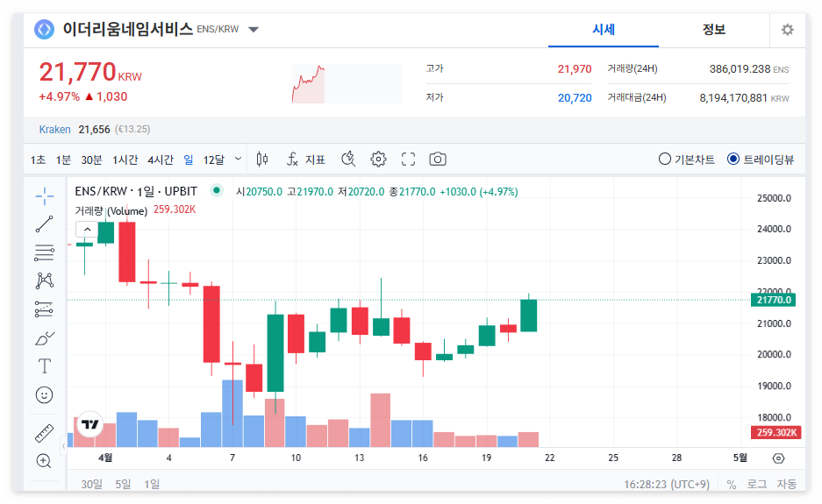Switch to the 정보 tab
This screenshot has height=504, width=822.
[713, 30]
